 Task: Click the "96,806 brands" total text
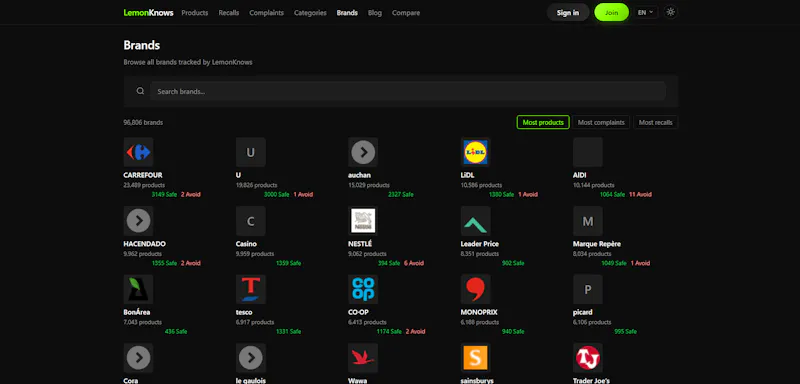143,122
